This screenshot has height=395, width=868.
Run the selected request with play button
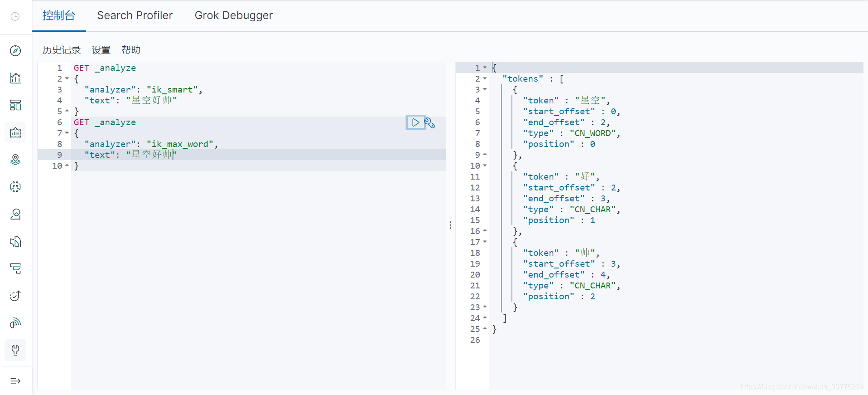tap(415, 122)
